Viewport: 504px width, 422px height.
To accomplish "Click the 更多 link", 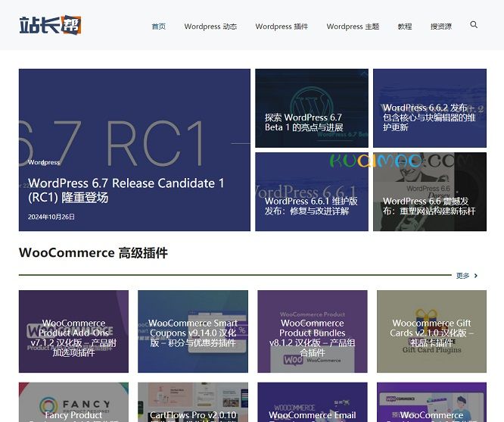I will point(462,276).
